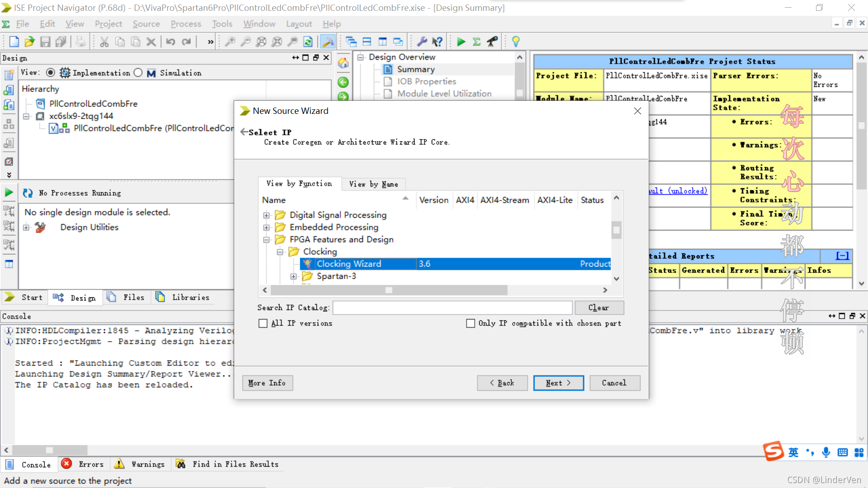The height and width of the screenshot is (488, 868).
Task: Collapse the Clocking folder in IP tree
Action: click(x=280, y=252)
